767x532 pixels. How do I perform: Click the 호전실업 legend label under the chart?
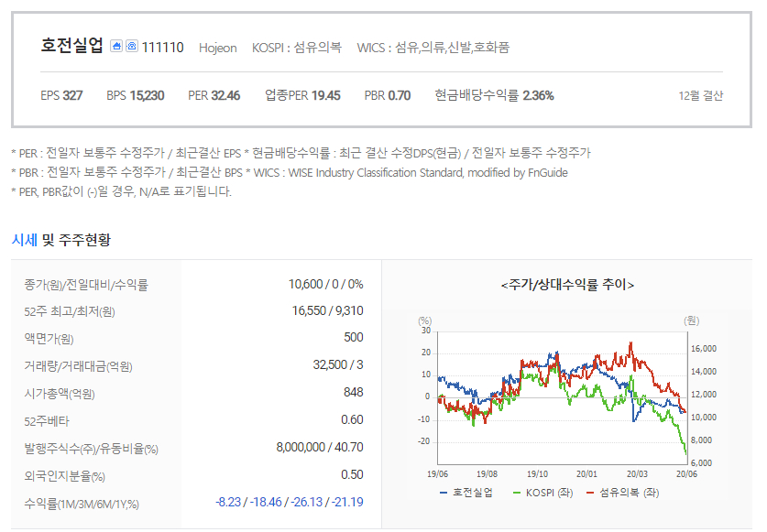click(x=473, y=493)
